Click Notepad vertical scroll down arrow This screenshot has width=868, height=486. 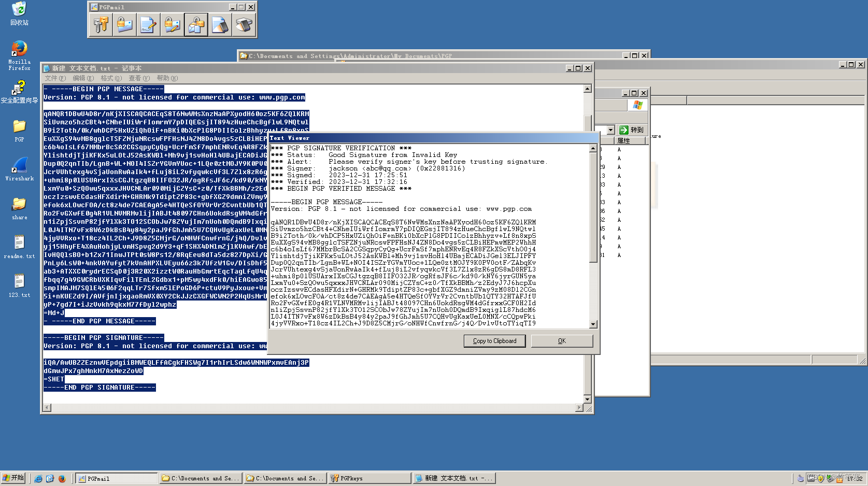pyautogui.click(x=587, y=399)
